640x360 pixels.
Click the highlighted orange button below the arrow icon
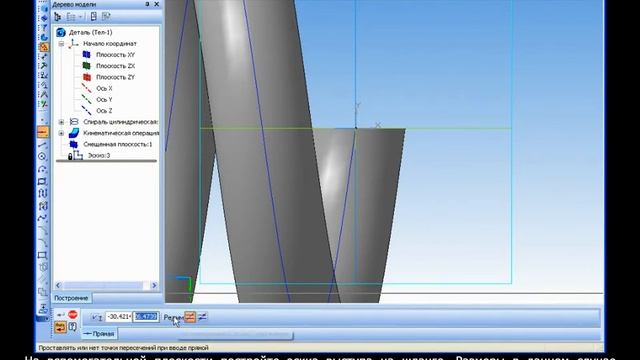click(x=60, y=327)
